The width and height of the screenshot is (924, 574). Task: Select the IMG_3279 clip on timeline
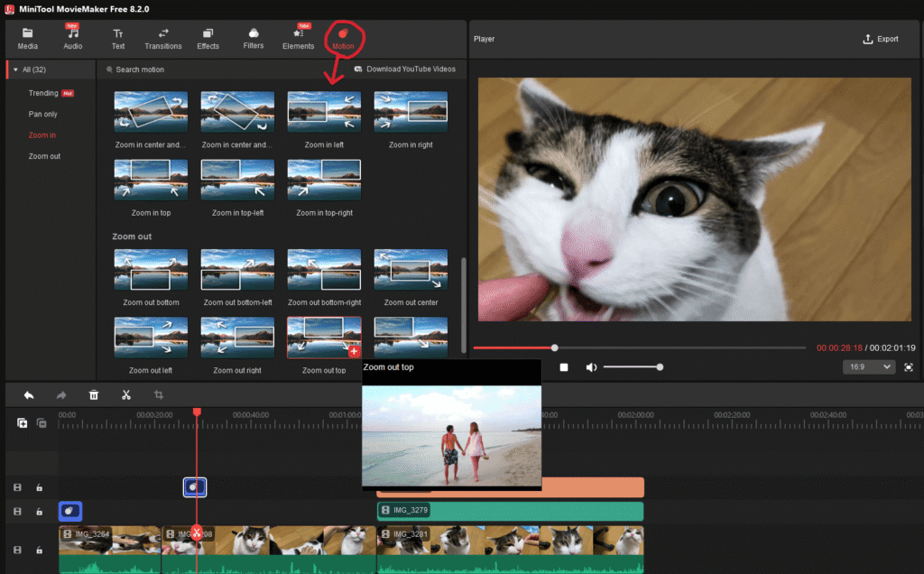pyautogui.click(x=510, y=510)
